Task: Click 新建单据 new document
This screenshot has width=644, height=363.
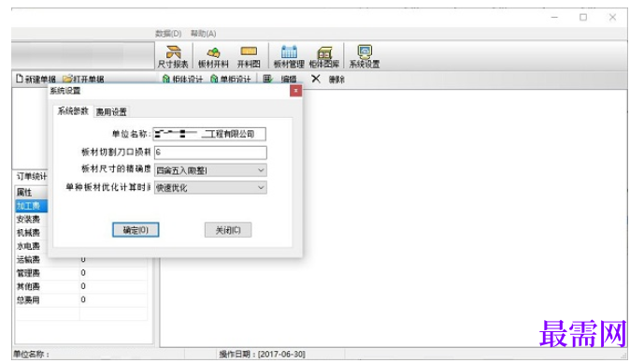Action: point(36,79)
